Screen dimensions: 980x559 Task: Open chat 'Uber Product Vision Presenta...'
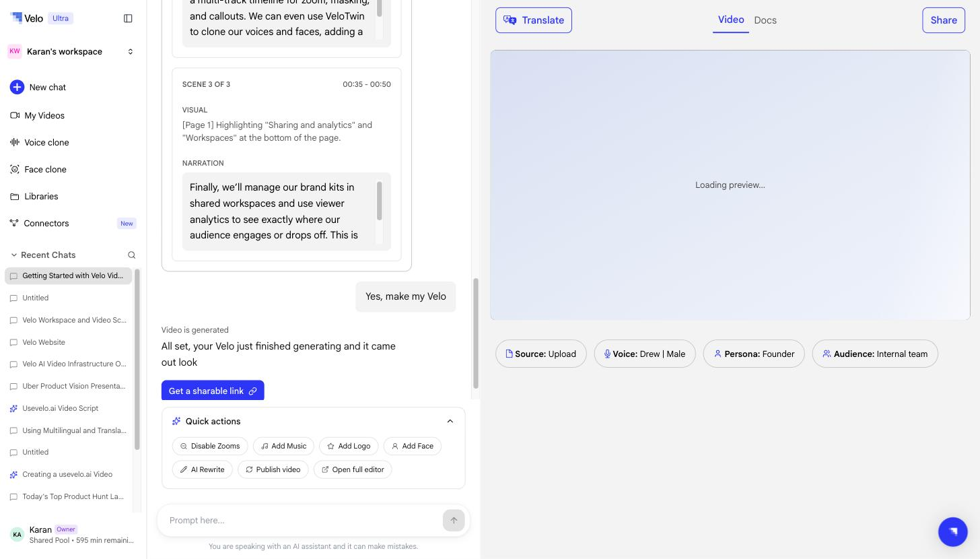(x=68, y=386)
